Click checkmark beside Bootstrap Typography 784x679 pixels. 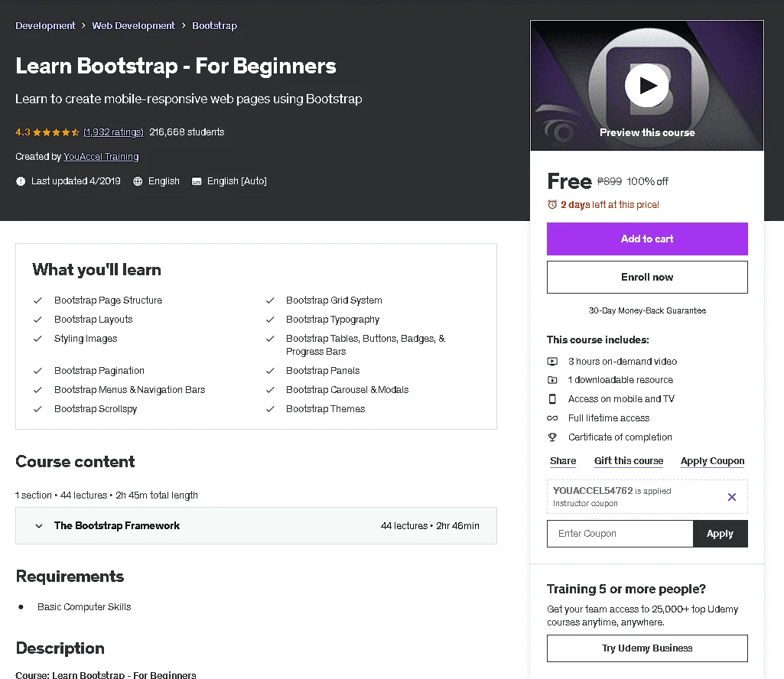click(x=270, y=320)
